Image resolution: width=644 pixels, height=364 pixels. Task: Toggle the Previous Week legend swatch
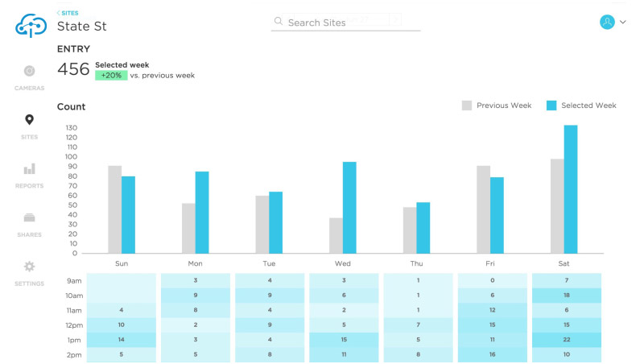coord(467,105)
